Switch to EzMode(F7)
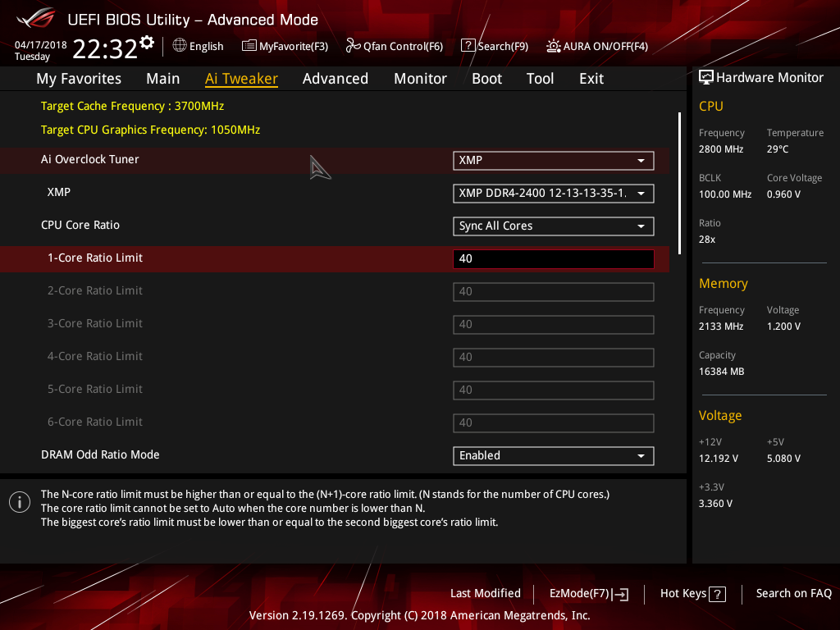 click(580, 594)
